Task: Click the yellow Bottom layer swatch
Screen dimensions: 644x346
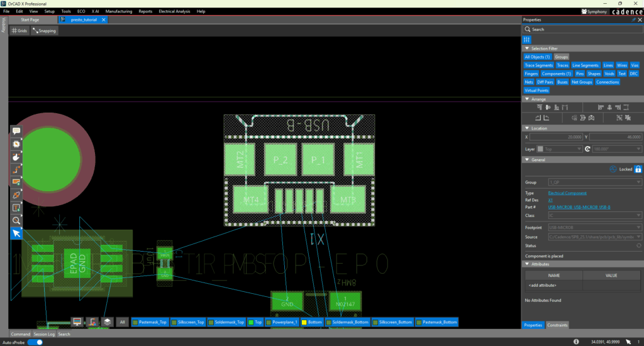Action: (304, 321)
